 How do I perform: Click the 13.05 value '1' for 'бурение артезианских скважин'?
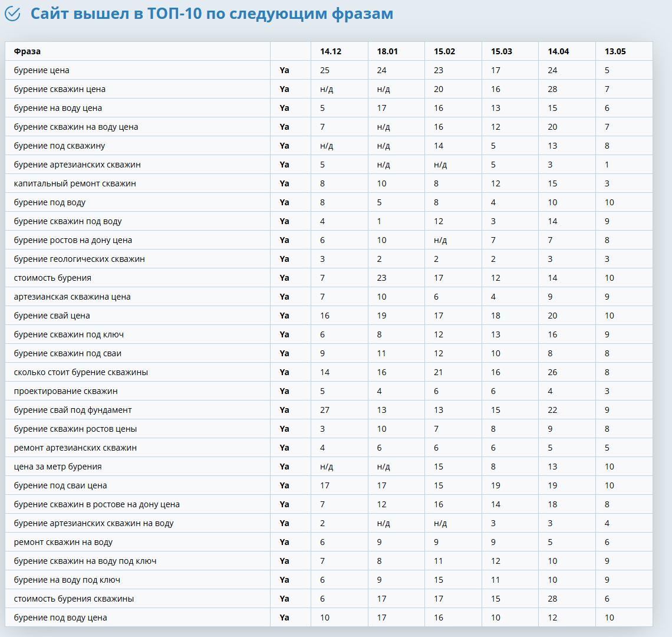point(607,165)
